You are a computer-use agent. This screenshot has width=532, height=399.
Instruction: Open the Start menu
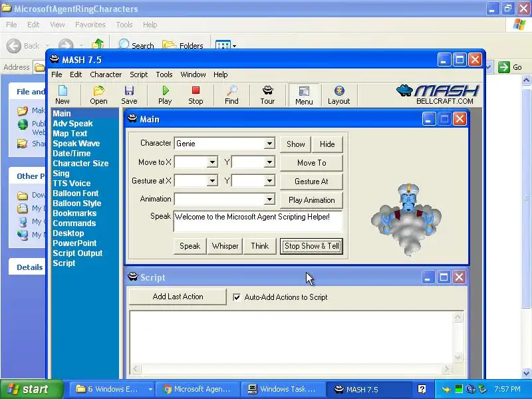pyautogui.click(x=31, y=389)
